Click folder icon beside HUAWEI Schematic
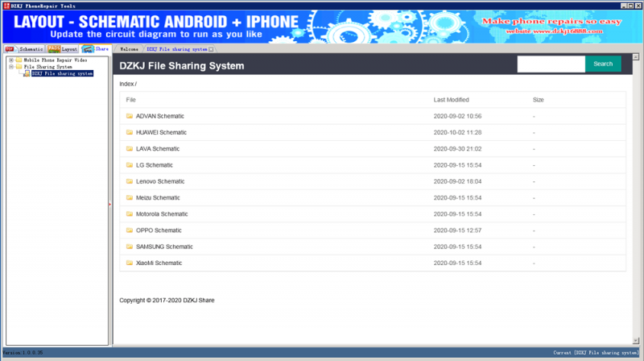The image size is (644, 361). click(x=130, y=132)
